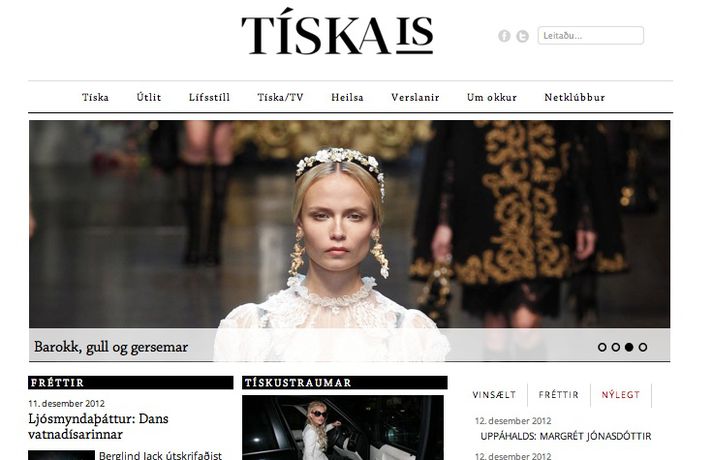Screen dimensions: 713x460
Task: Open Tíska/TV from navigation
Action: tap(281, 97)
